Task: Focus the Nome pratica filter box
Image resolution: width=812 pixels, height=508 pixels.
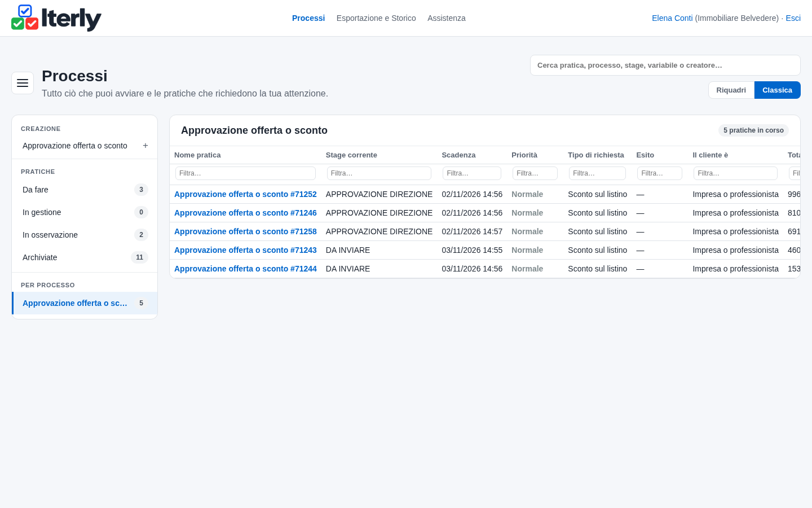Action: [x=245, y=173]
